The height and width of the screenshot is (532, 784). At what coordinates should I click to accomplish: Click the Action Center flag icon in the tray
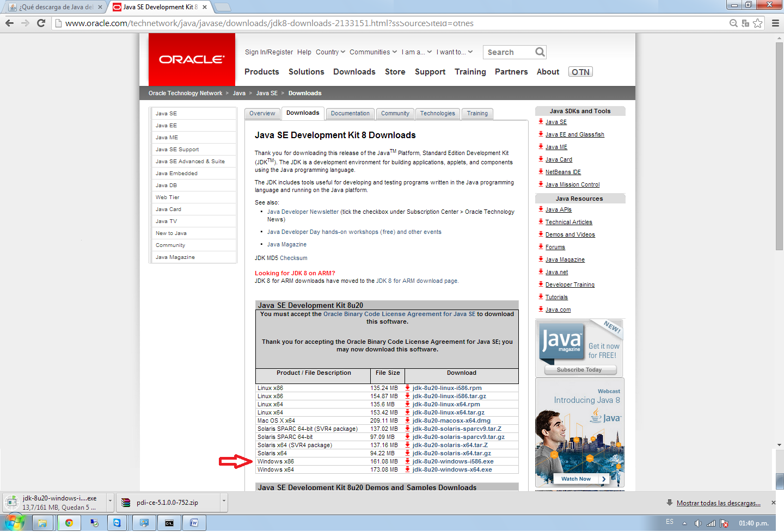click(724, 523)
